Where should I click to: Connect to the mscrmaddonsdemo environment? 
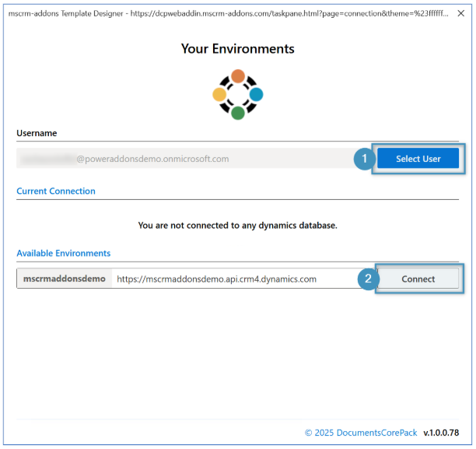pos(418,279)
